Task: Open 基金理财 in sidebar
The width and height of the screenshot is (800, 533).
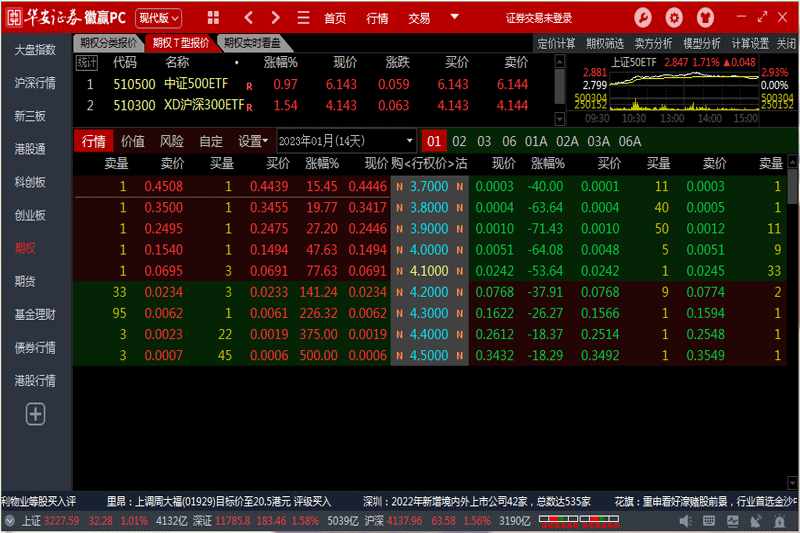Action: click(x=35, y=315)
